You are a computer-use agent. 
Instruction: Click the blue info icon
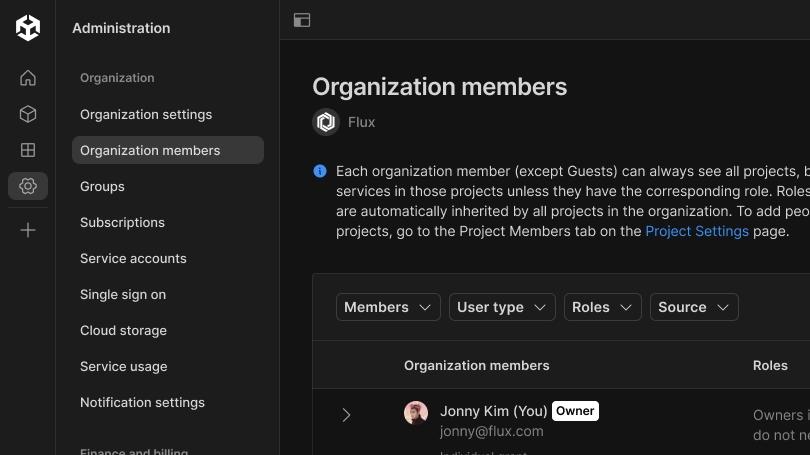click(320, 171)
